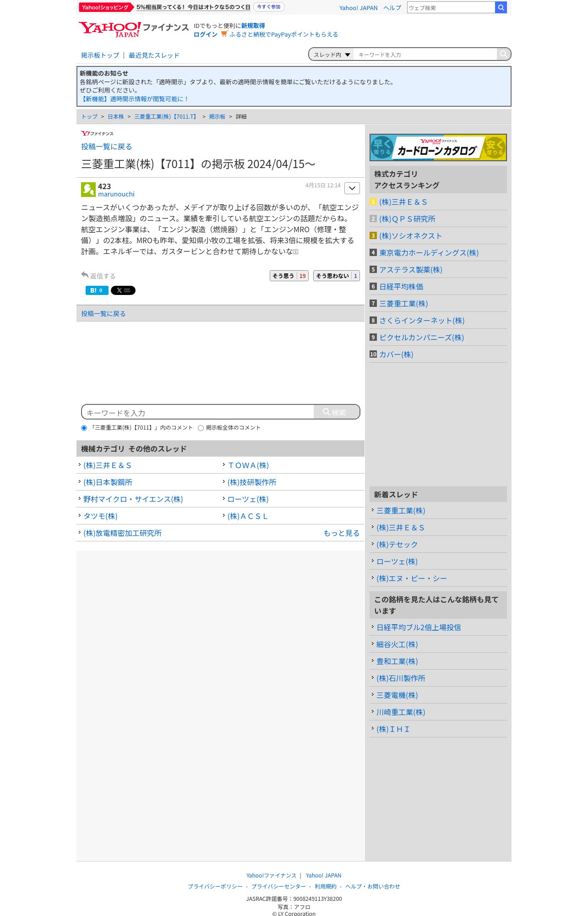
Task: Click the web search input field
Action: [451, 7]
